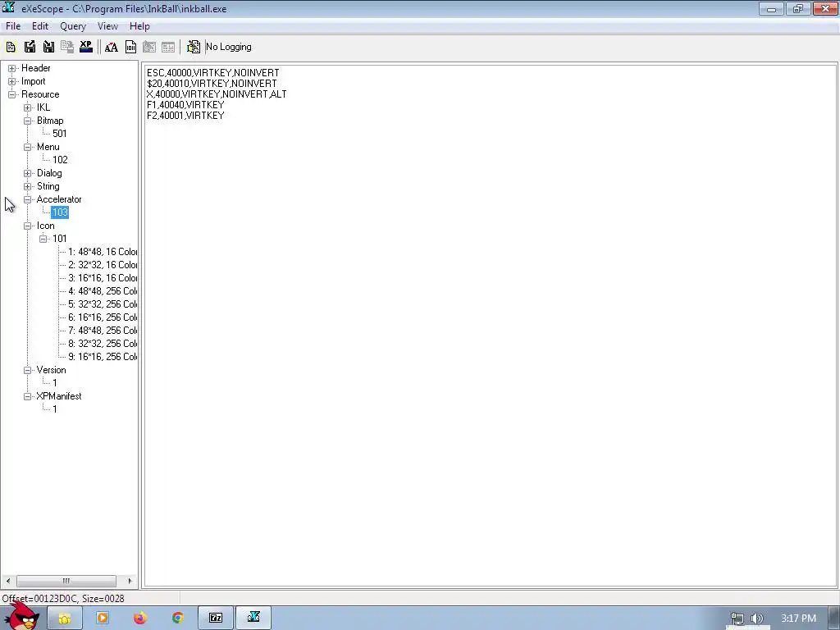840x630 pixels.
Task: Collapse the Accelerator node
Action: 27,199
